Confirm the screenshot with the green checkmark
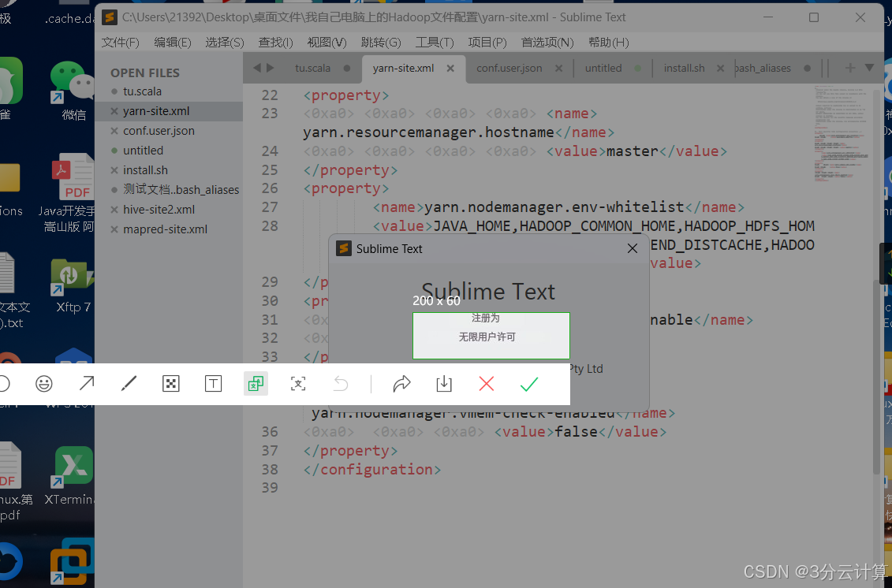Viewport: 892px width, 588px height. tap(529, 384)
